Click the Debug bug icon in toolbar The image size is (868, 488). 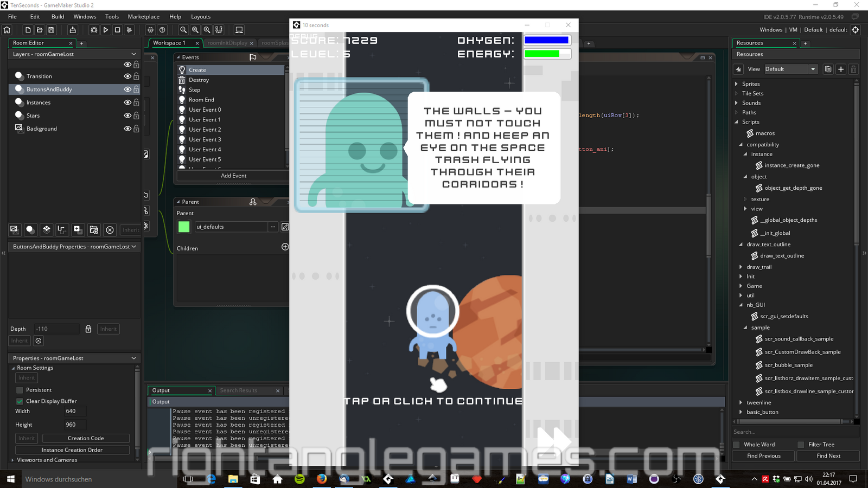[94, 30]
